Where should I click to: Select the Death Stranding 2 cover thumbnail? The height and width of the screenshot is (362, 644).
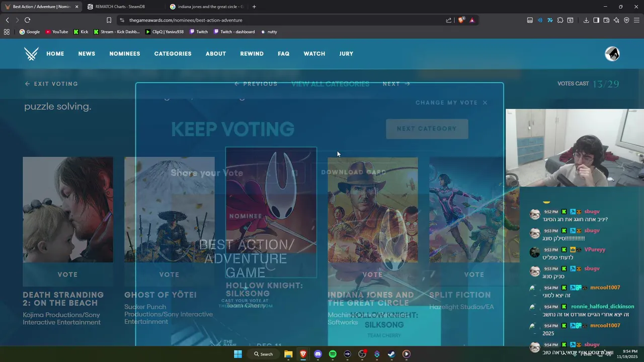coord(67,210)
